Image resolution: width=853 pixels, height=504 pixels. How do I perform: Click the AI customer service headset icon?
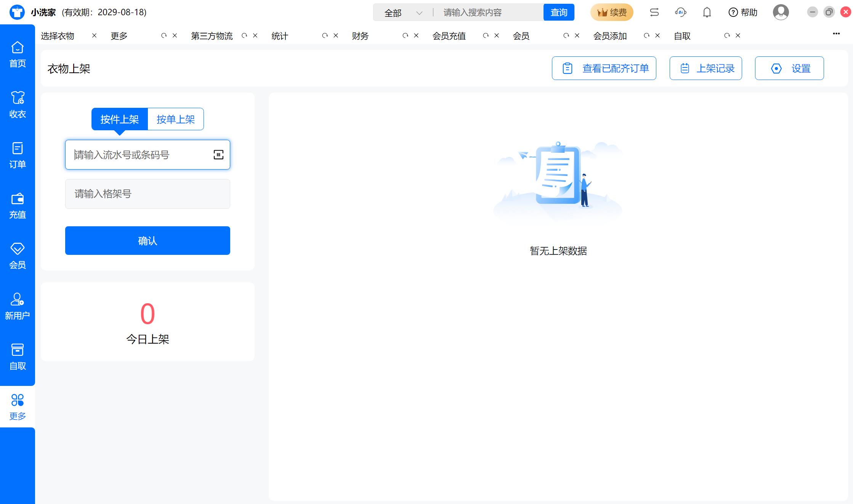[x=680, y=13]
